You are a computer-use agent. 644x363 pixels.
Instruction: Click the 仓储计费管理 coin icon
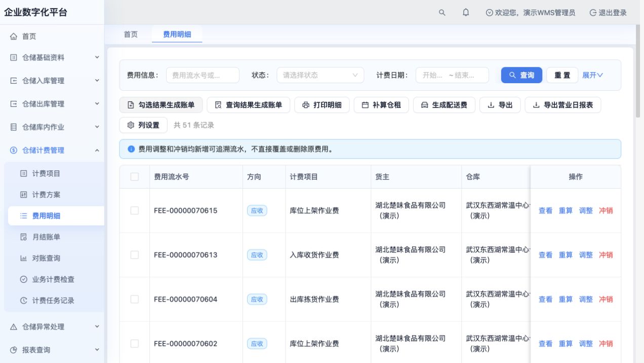pos(14,150)
